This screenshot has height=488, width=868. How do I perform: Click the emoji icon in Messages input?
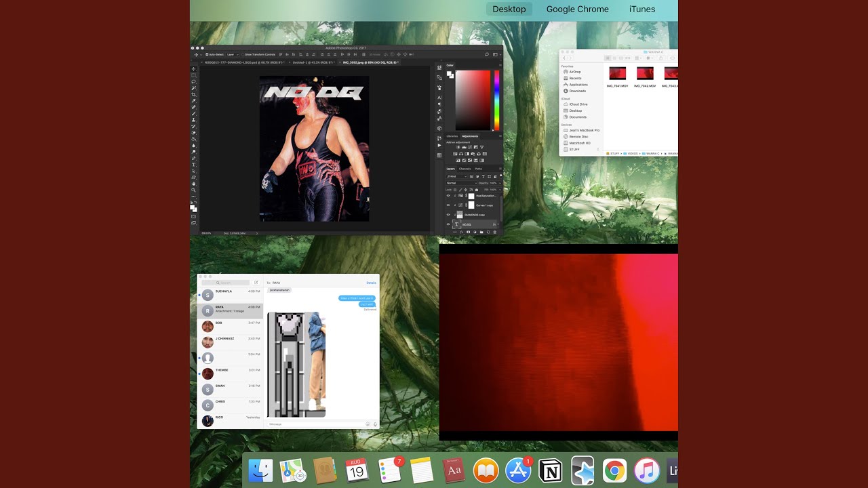coord(368,424)
